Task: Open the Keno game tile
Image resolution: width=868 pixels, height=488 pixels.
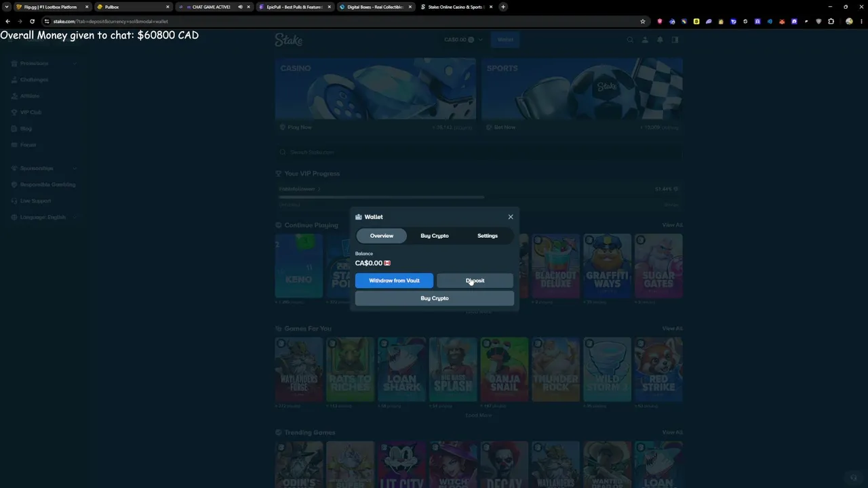Action: (x=299, y=266)
